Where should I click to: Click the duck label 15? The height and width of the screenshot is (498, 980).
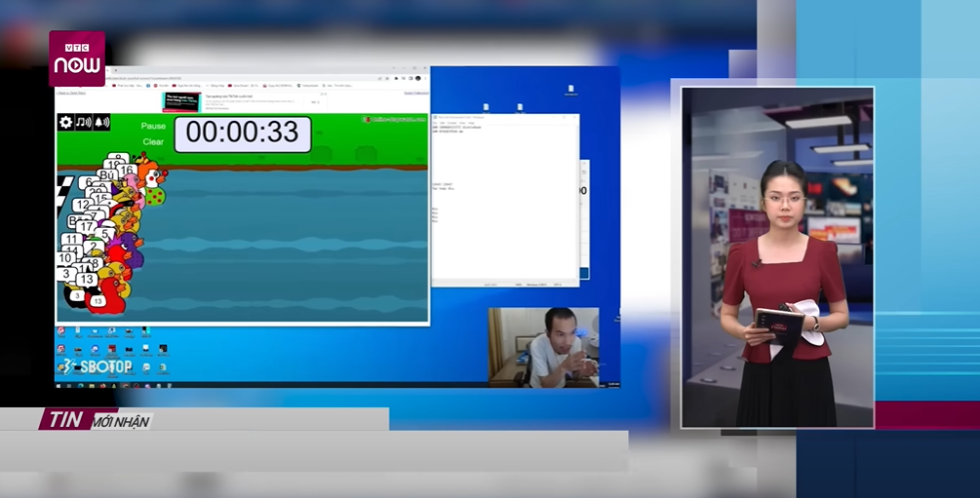click(x=100, y=198)
